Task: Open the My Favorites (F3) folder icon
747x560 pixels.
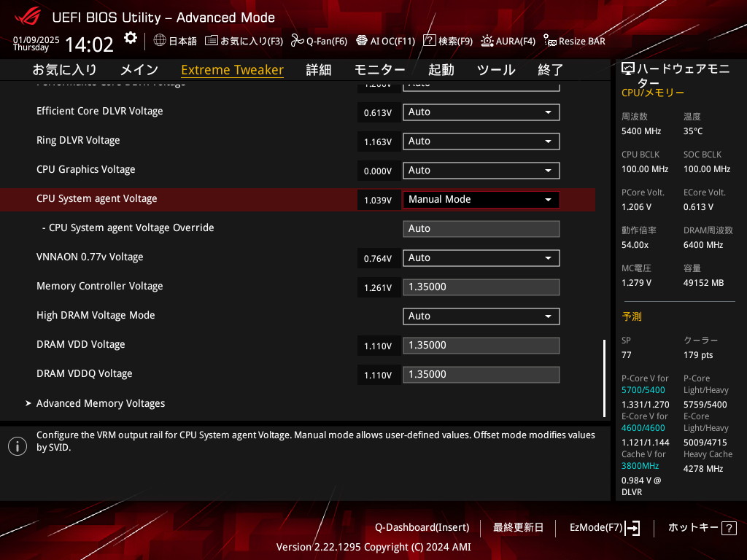Action: pos(212,41)
